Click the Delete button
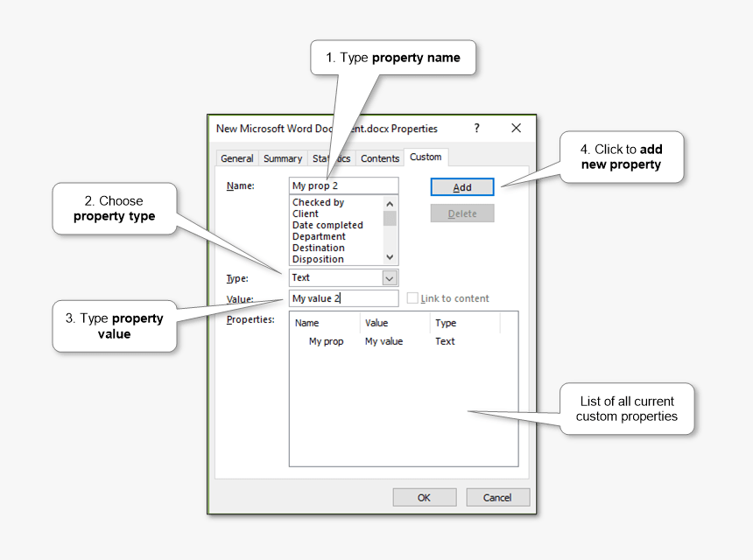This screenshot has height=560, width=753. coord(461,213)
